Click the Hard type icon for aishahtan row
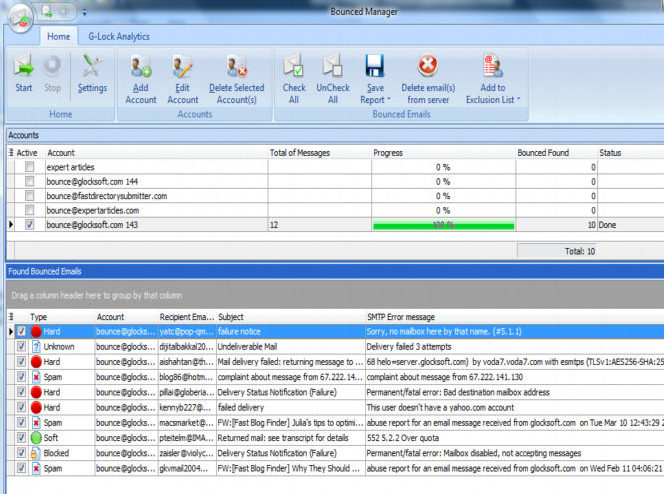The height and width of the screenshot is (494, 664). 36,362
